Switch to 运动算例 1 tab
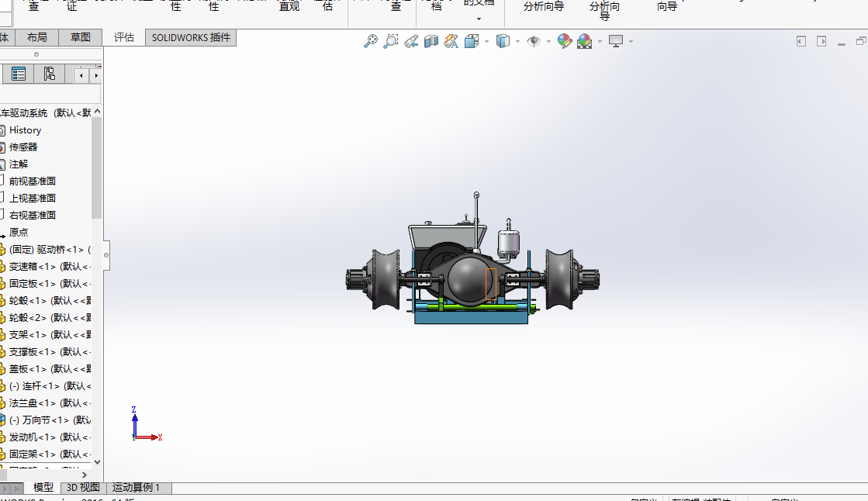 pyautogui.click(x=137, y=487)
